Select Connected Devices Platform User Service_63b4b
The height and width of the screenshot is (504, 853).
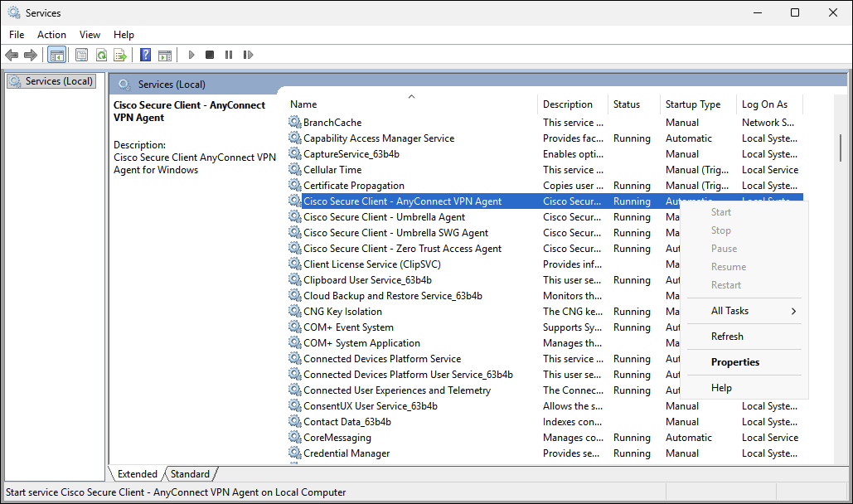click(x=408, y=375)
